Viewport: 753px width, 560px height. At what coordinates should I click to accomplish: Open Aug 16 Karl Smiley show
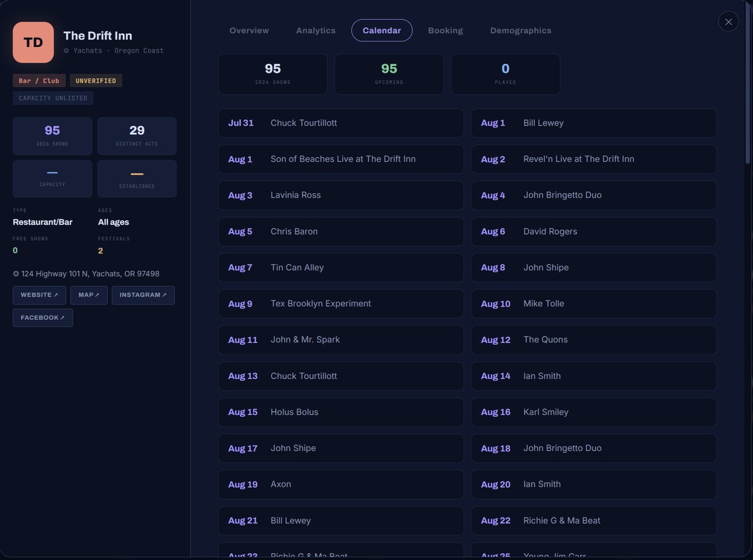click(x=594, y=412)
